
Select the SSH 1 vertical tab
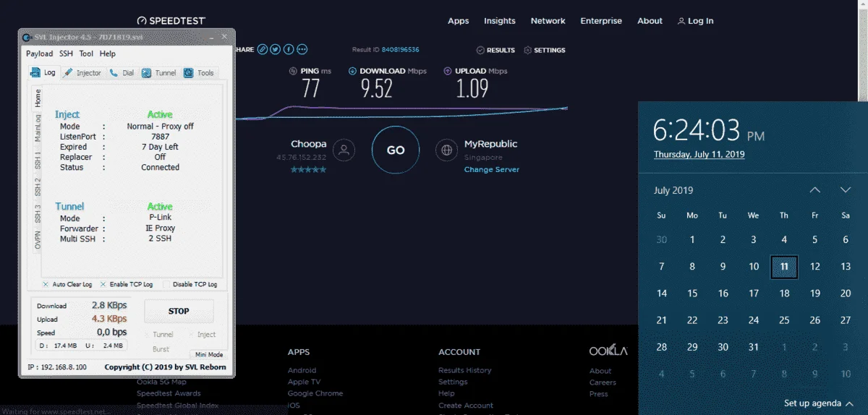[x=38, y=159]
